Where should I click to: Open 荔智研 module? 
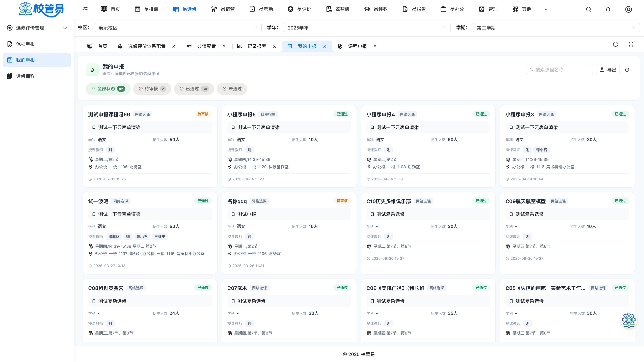click(x=337, y=9)
